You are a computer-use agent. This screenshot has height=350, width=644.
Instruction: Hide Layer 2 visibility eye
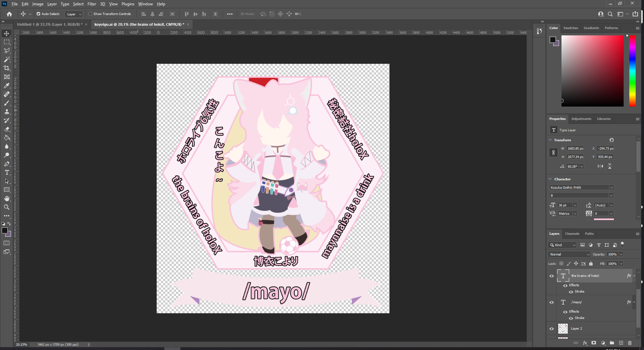coord(551,329)
